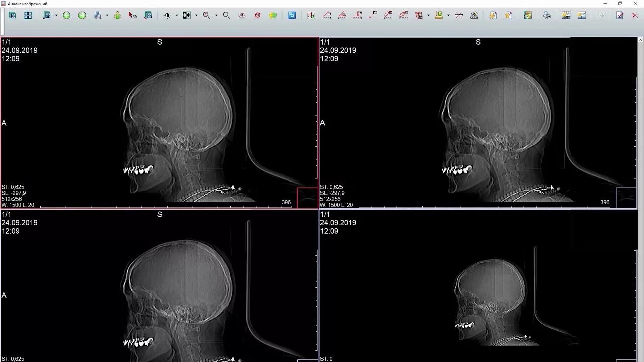Toggle the black-white invert image icon
Screen dimensions: 644x362
coord(187,15)
